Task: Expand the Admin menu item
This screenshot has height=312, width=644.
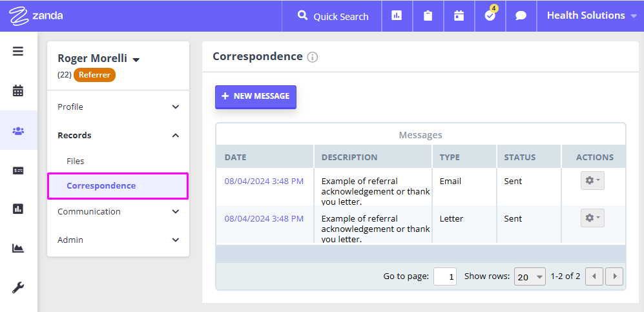Action: [118, 240]
